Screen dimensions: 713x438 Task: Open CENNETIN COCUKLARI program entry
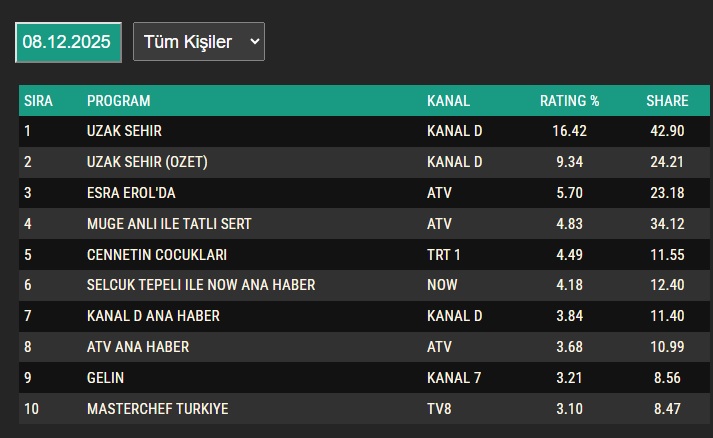157,255
